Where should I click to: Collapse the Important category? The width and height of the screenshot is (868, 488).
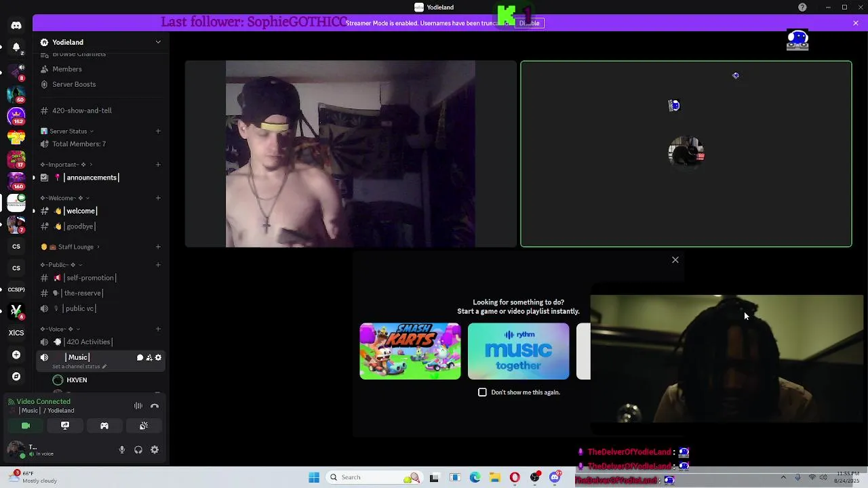(66, 165)
